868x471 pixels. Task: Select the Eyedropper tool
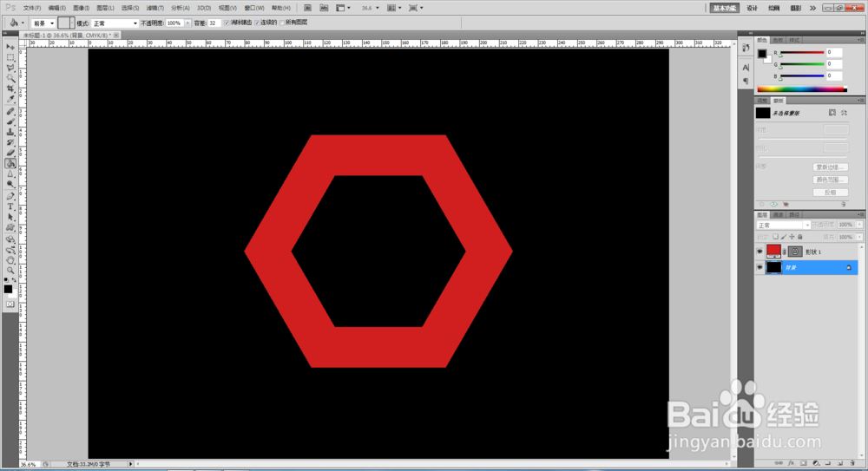point(10,100)
